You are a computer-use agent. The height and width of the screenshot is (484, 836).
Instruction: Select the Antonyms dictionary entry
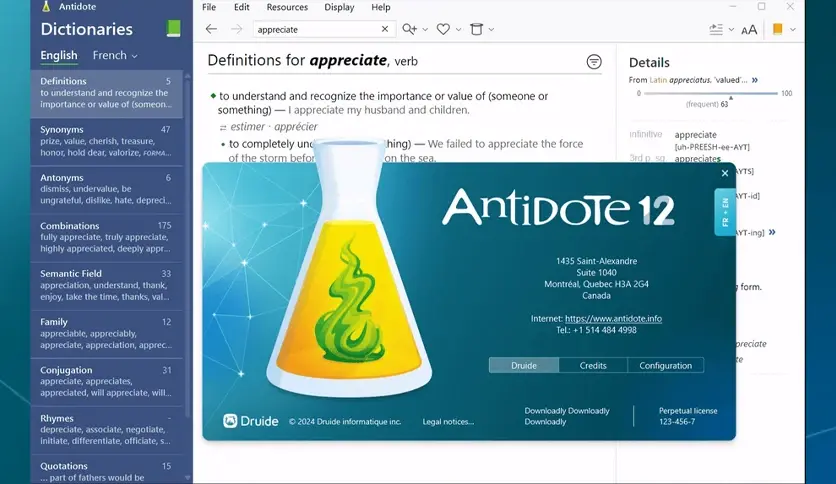tap(106, 190)
